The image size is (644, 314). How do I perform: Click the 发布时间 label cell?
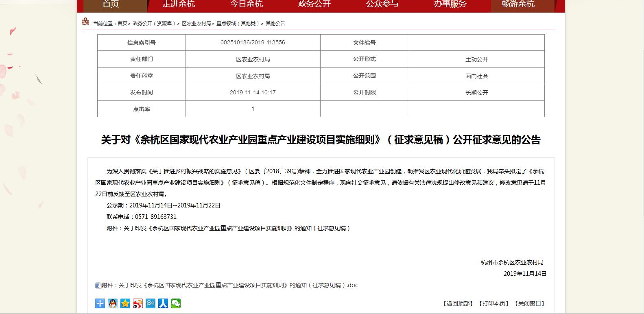(x=142, y=92)
